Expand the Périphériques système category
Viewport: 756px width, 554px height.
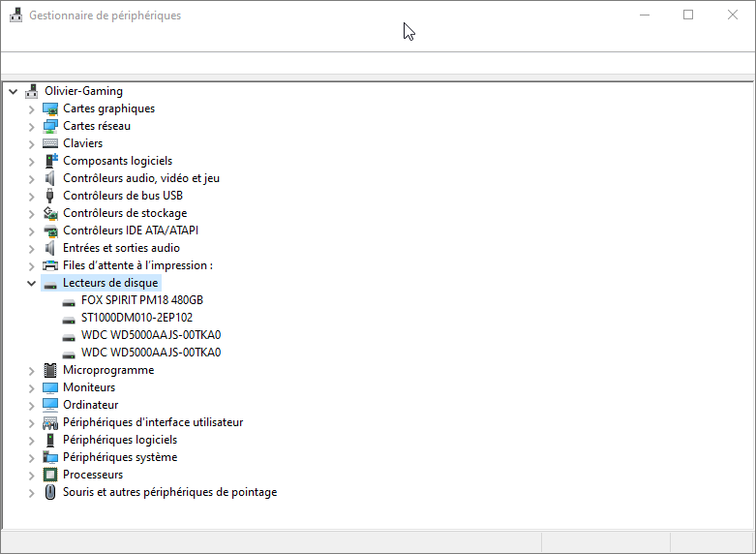point(31,457)
